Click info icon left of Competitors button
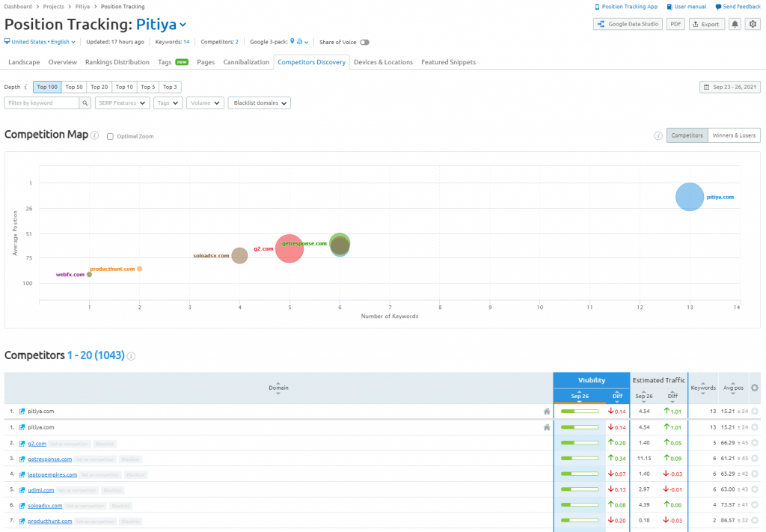This screenshot has height=532, width=766. (x=658, y=135)
